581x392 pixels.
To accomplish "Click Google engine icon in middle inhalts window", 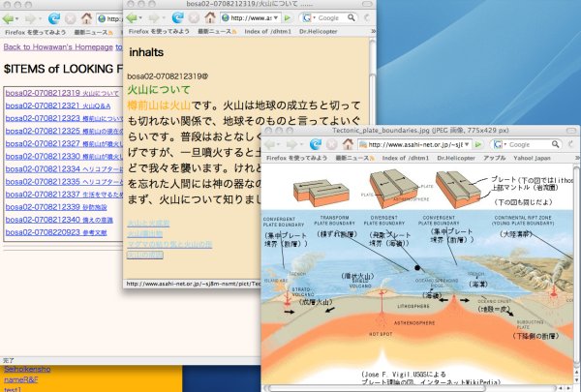I will pyautogui.click(x=306, y=17).
